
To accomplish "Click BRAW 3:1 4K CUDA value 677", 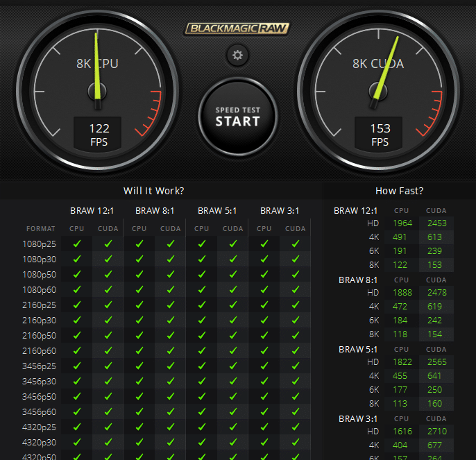I will (x=434, y=445).
